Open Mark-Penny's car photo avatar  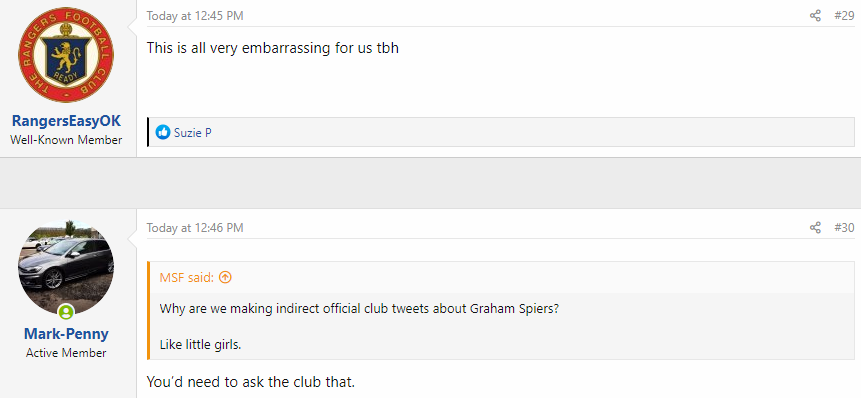66,267
